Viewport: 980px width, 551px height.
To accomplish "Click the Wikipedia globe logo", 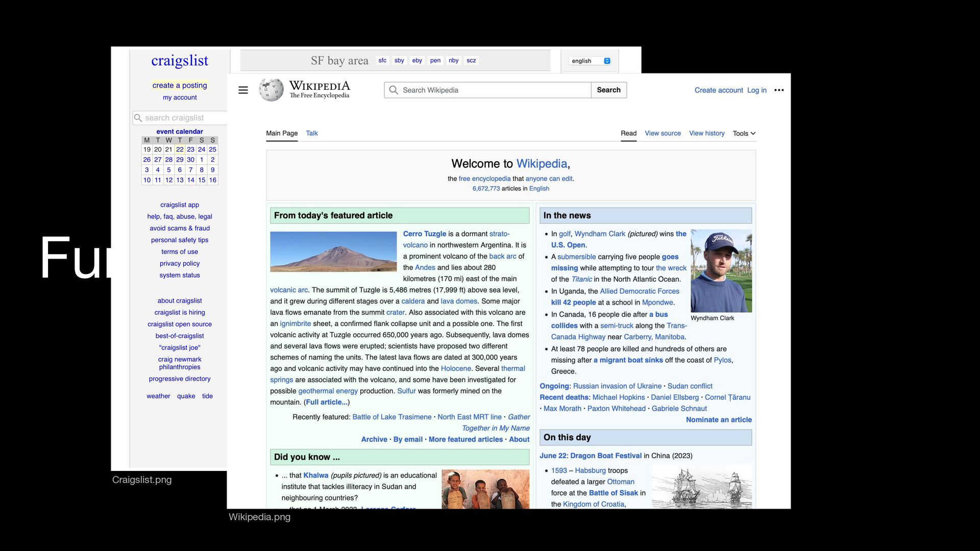I will click(x=271, y=90).
